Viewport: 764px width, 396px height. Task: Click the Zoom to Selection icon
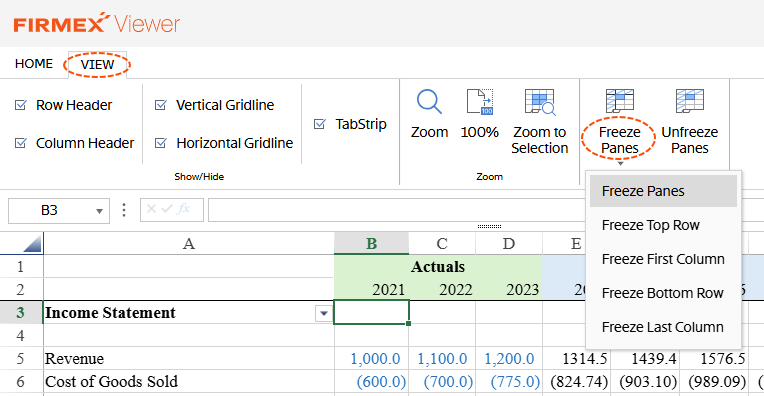pyautogui.click(x=539, y=101)
